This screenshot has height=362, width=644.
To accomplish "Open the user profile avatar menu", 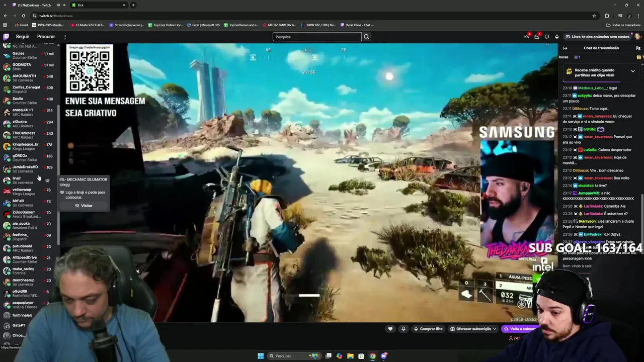I will tap(637, 37).
